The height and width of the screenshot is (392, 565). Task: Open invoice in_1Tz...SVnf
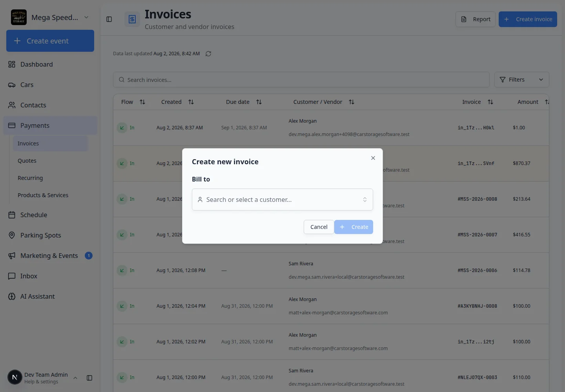point(476,163)
